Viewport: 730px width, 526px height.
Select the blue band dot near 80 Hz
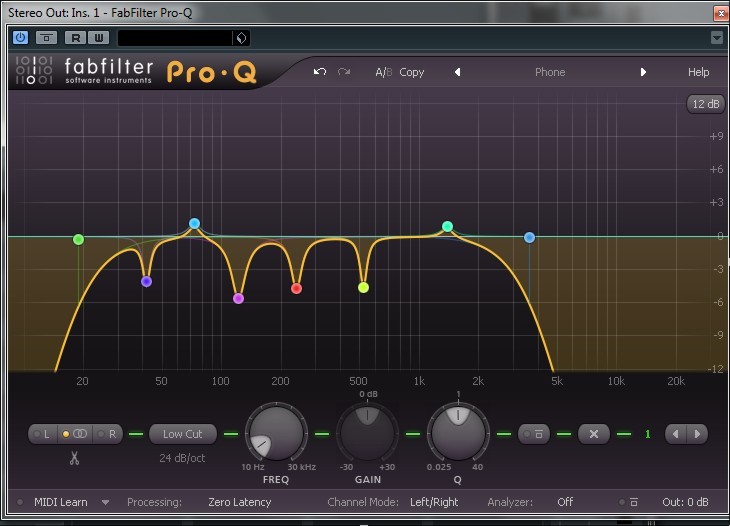[x=195, y=223]
